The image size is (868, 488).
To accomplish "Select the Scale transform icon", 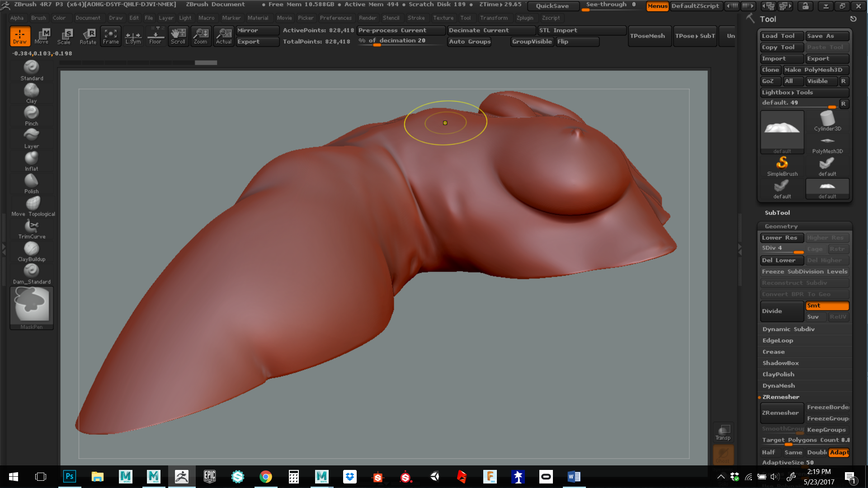I will tap(64, 36).
